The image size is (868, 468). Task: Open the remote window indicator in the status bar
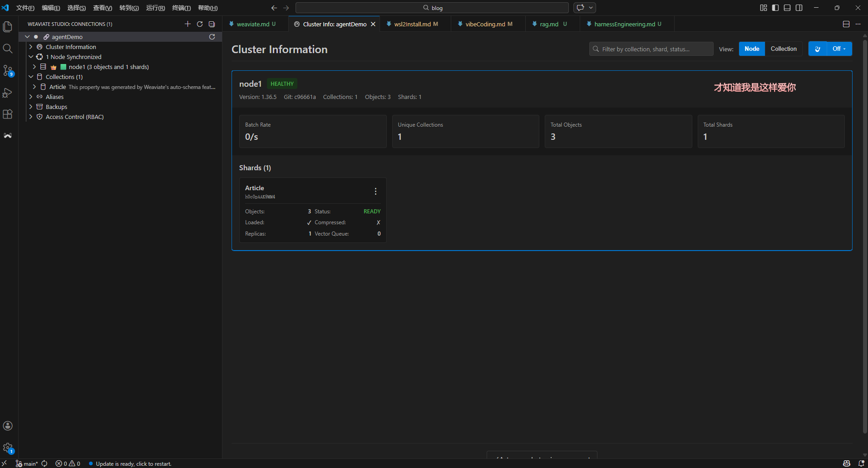pyautogui.click(x=5, y=463)
